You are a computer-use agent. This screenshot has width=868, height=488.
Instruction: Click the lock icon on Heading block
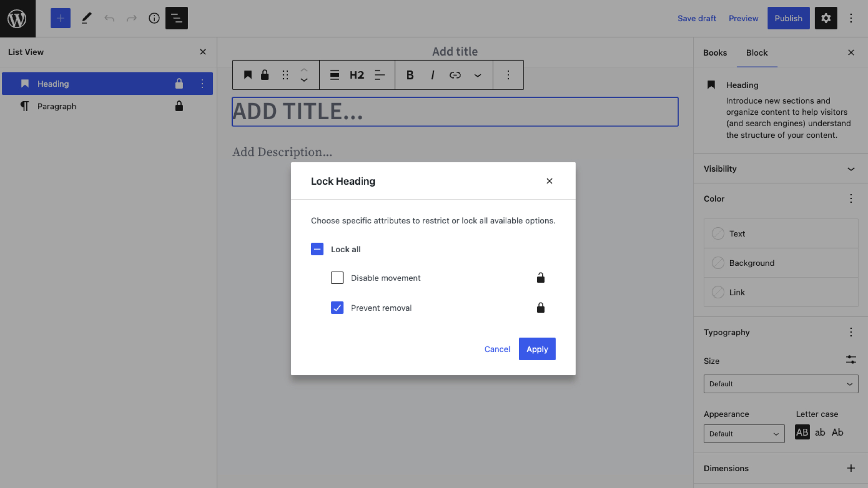[x=179, y=84]
